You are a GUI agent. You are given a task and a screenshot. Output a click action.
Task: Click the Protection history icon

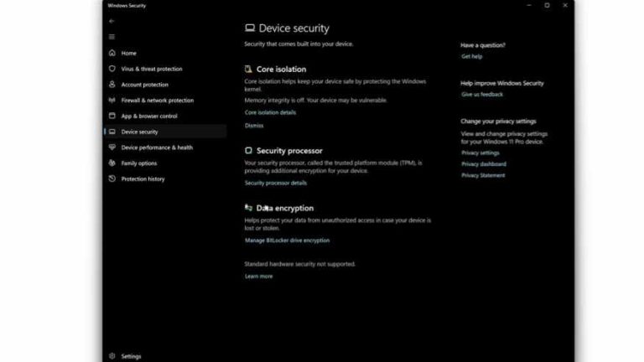point(112,178)
